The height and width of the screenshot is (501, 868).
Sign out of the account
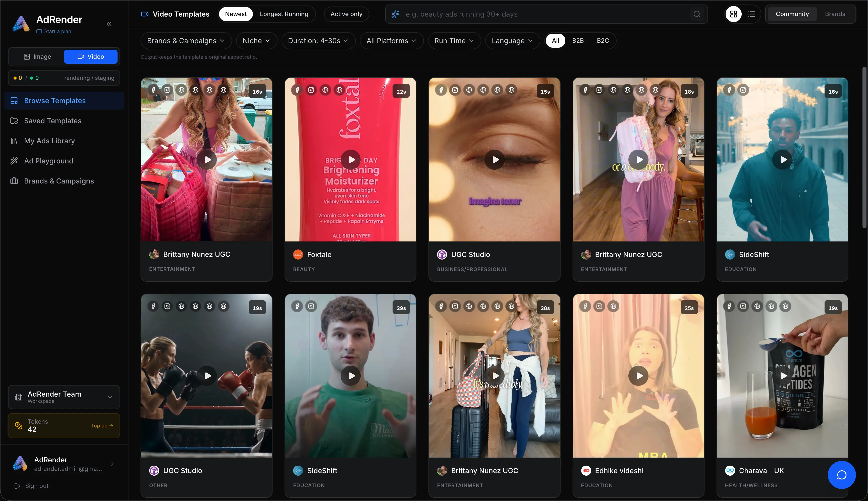31,486
